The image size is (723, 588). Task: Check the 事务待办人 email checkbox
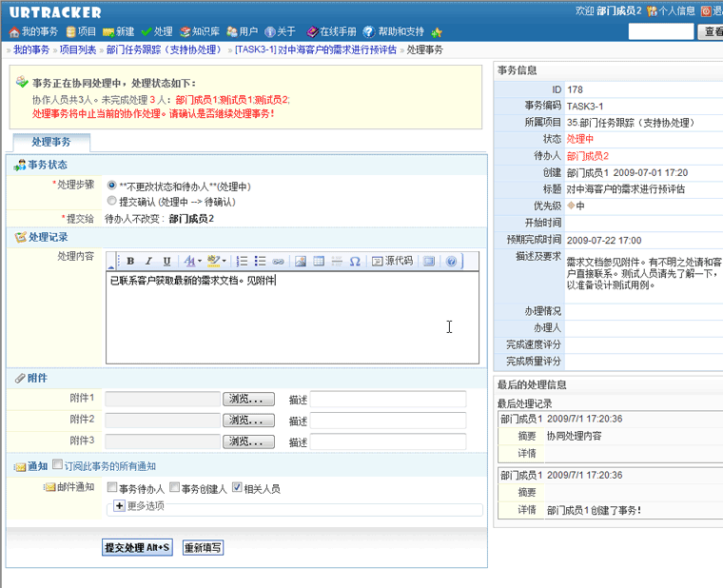(x=112, y=487)
